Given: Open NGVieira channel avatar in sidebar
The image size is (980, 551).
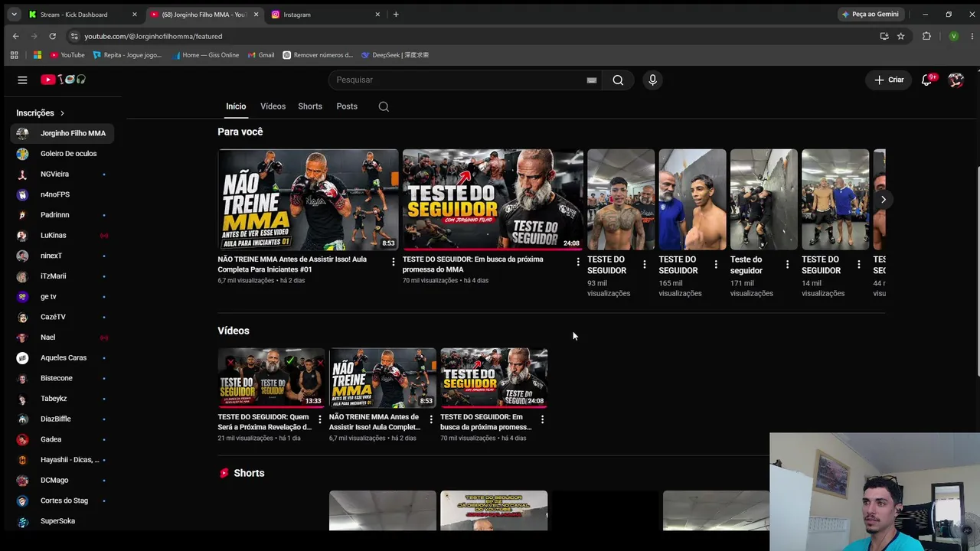Looking at the screenshot, I should (23, 174).
